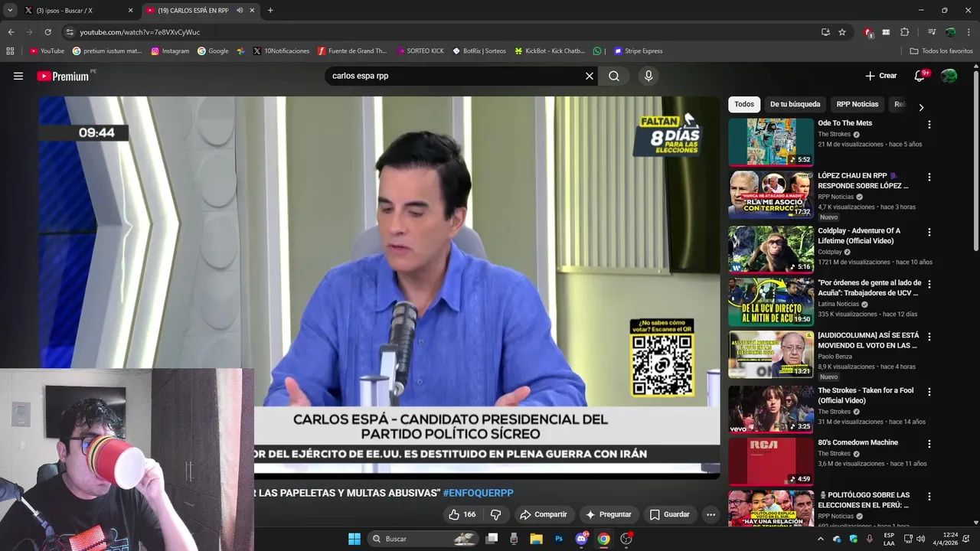The width and height of the screenshot is (980, 551).
Task: Open options for Taken for a Fool
Action: 929,392
